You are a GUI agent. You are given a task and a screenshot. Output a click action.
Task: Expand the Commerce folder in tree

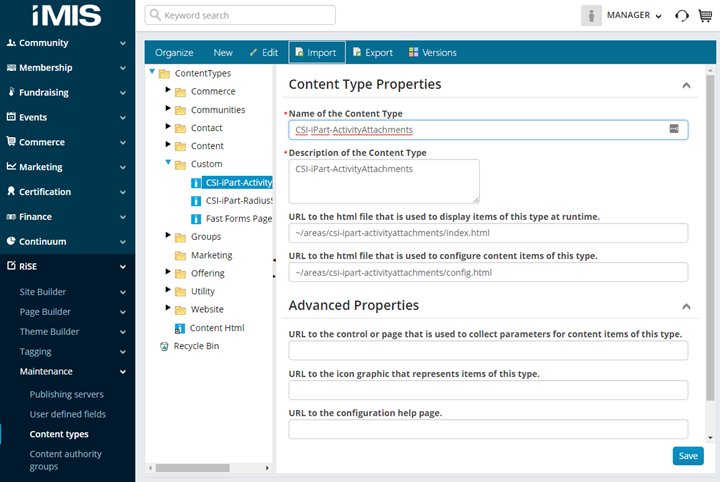168,91
